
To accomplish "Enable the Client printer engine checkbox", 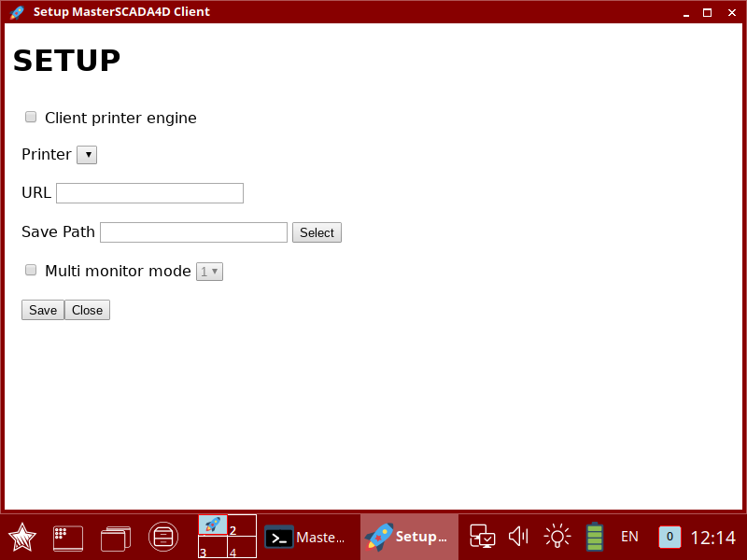I will [x=31, y=117].
